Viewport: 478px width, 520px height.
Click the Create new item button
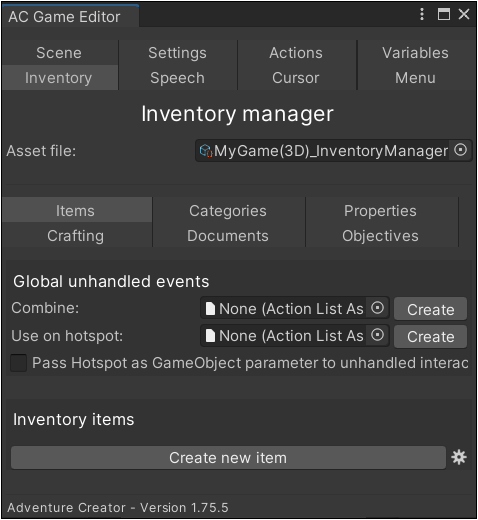point(228,458)
